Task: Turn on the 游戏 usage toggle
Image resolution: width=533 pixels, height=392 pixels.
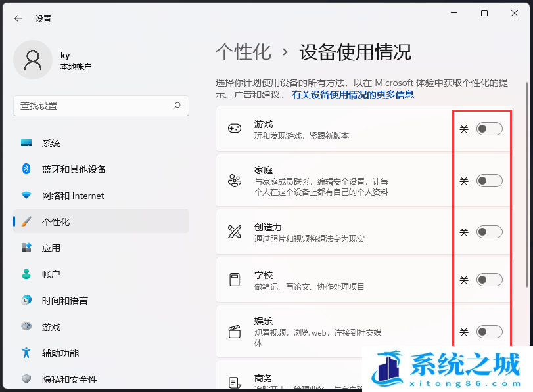Action: [x=489, y=129]
